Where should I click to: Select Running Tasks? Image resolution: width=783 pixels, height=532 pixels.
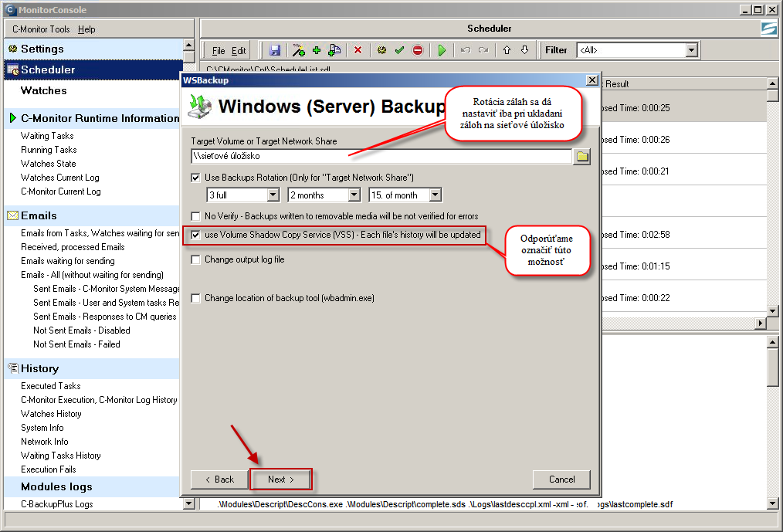49,150
